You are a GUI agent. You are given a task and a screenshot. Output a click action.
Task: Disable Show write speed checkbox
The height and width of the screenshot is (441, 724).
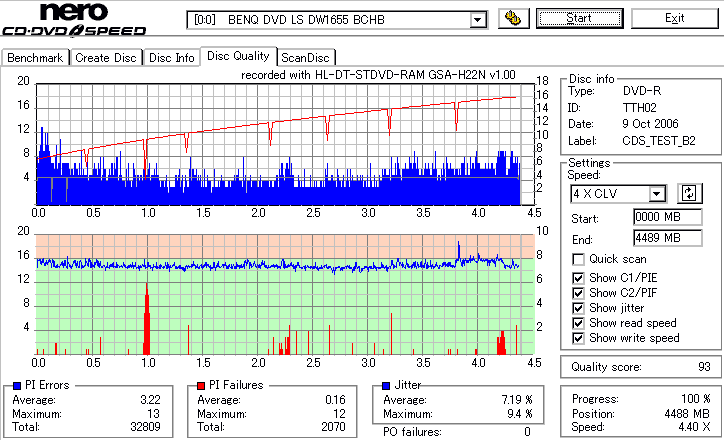click(578, 338)
